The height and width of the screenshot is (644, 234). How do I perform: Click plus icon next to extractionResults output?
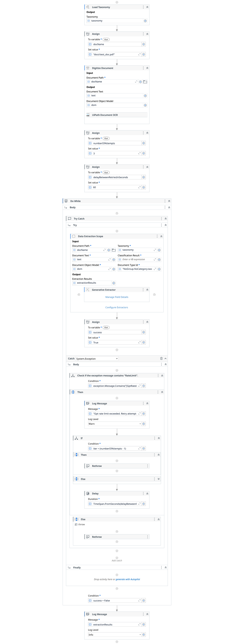(x=114, y=283)
